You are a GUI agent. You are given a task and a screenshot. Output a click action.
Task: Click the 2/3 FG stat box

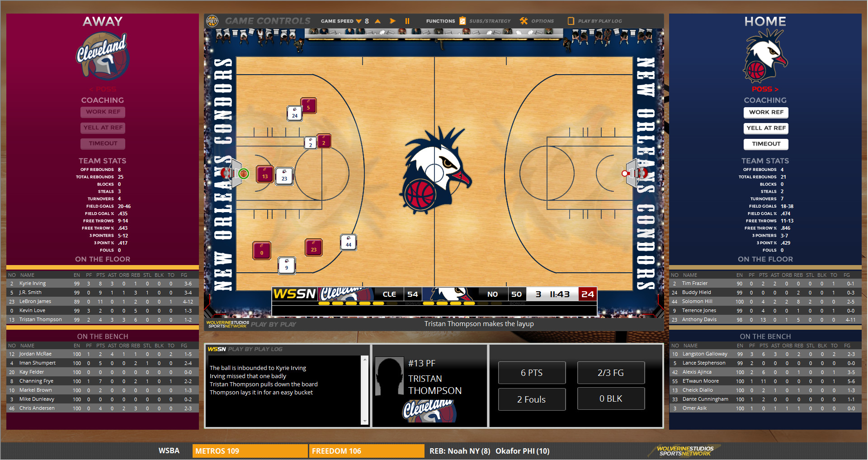click(x=611, y=373)
